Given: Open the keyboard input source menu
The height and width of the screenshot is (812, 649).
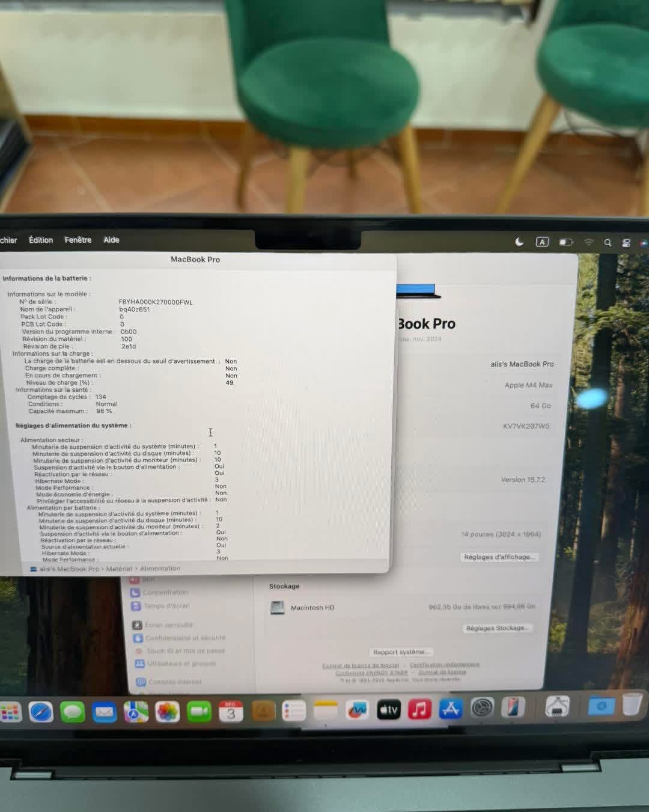Looking at the screenshot, I should click(542, 242).
